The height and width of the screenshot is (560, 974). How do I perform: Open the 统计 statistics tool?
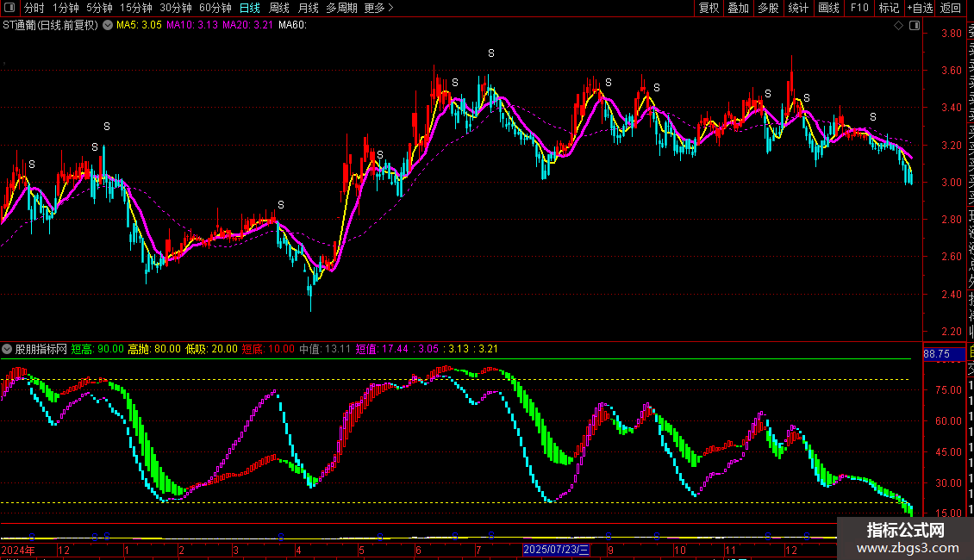click(x=798, y=9)
